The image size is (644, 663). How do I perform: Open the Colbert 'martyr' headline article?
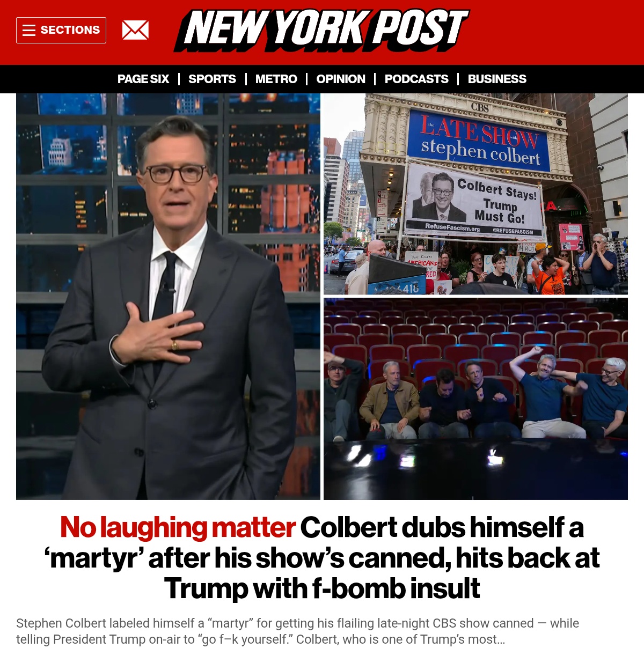click(322, 558)
